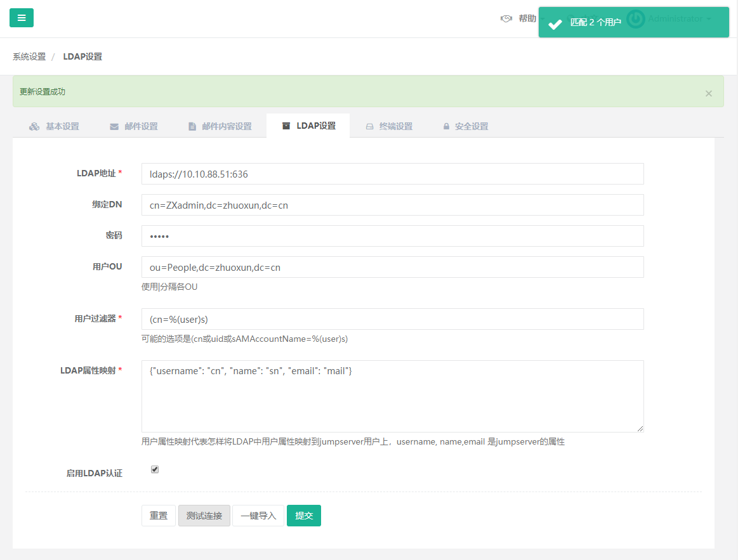Click the document icon on 邮件内容设置 tab
This screenshot has width=738, height=560.
point(192,126)
